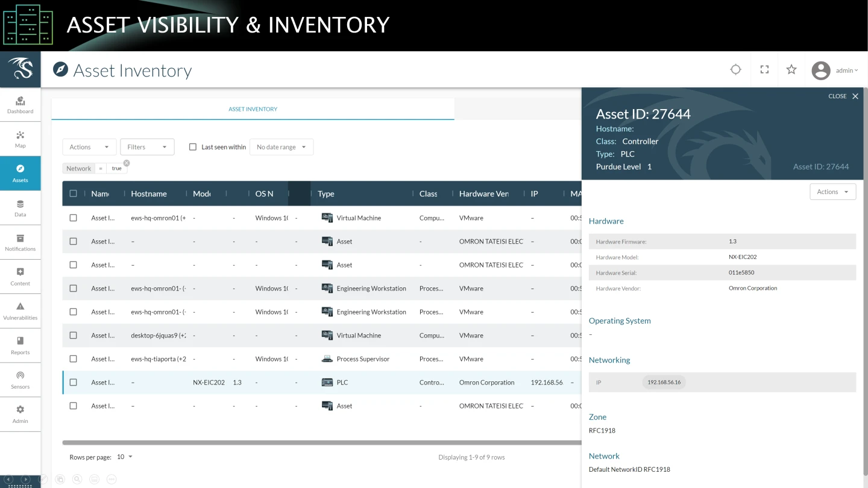Open Actions dropdown in asset detail panel

tap(832, 192)
